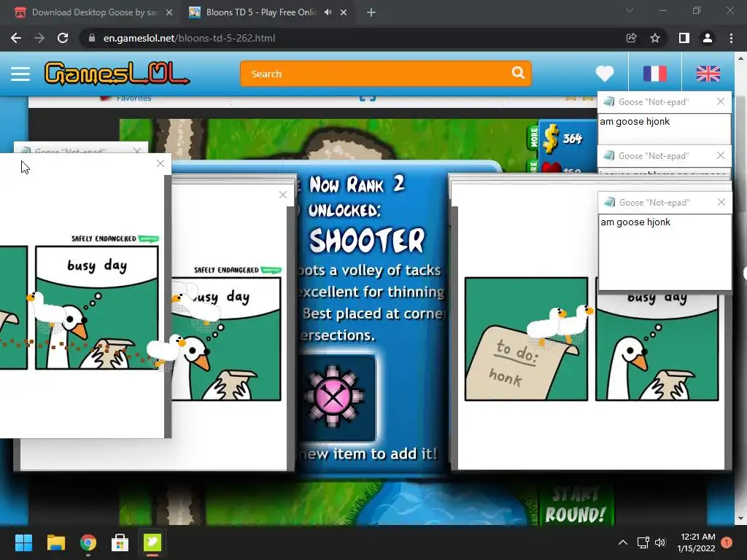747x560 pixels.
Task: Click top notepad text 'am goose hjonk'
Action: pos(635,122)
